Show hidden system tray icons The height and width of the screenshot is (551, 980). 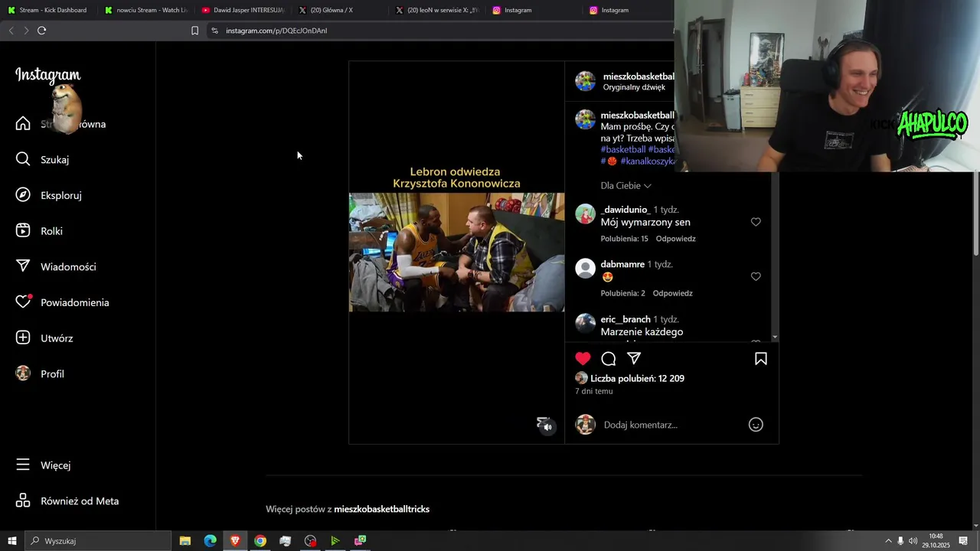pos(888,541)
